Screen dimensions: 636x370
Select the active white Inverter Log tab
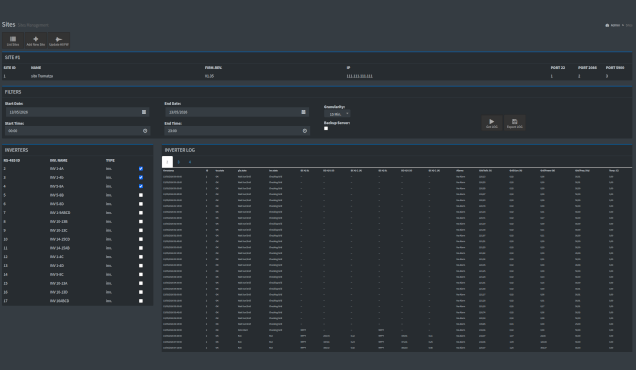click(168, 162)
